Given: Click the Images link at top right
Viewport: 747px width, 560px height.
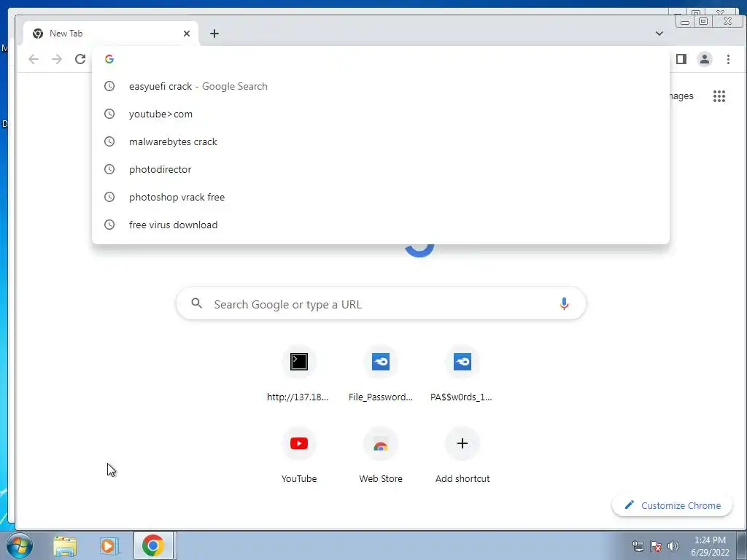Looking at the screenshot, I should (x=681, y=96).
